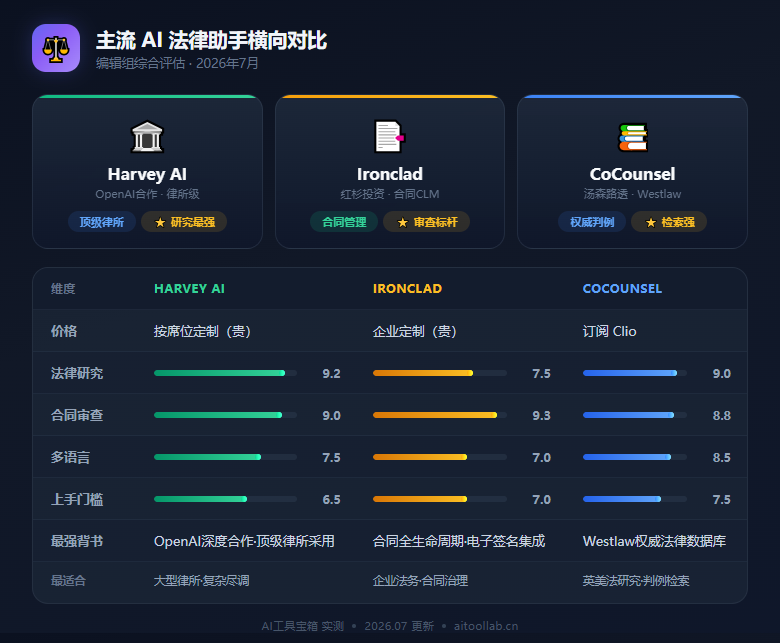Click 2026.07 更新 footer text
Screen dimensions: 780x643
pyautogui.click(x=399, y=626)
